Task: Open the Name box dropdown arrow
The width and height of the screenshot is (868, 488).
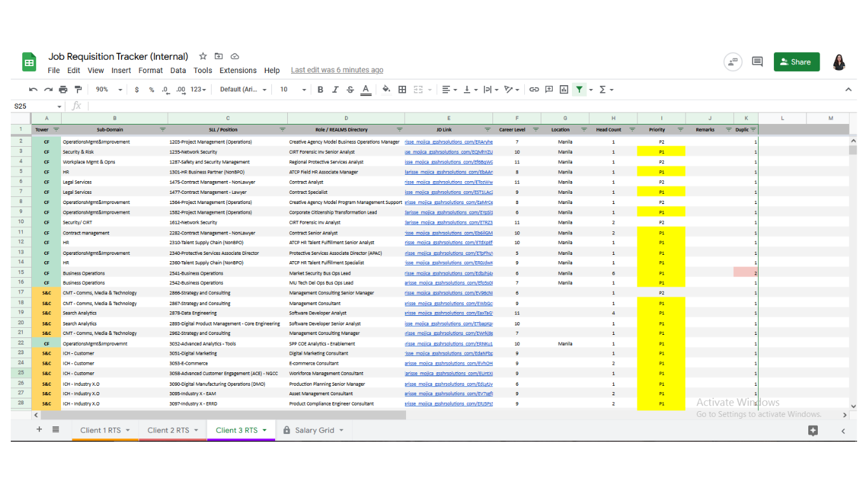Action: tap(60, 106)
